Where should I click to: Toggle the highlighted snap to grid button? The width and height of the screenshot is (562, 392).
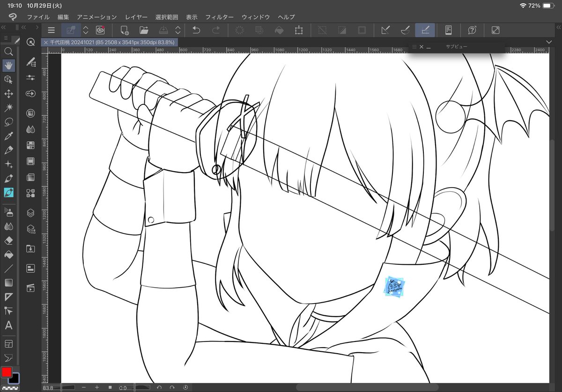click(x=425, y=30)
